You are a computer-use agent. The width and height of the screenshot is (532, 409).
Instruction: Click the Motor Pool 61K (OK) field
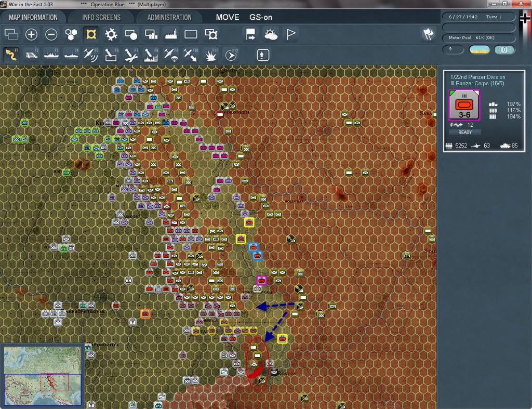478,37
